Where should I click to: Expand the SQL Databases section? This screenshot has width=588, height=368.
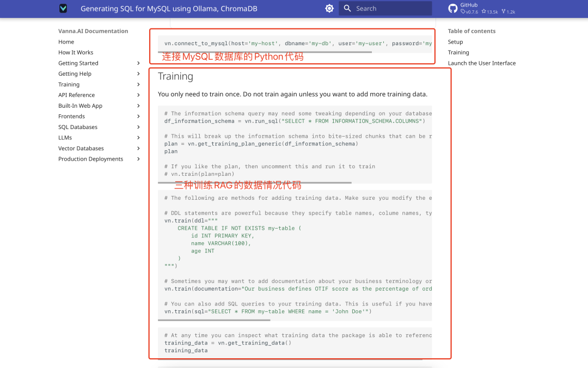[138, 127]
